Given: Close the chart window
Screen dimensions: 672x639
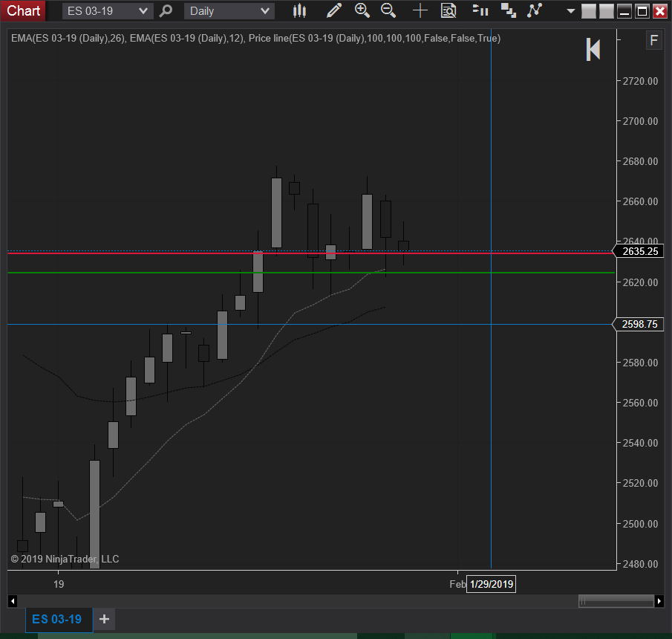Looking at the screenshot, I should click(x=660, y=11).
